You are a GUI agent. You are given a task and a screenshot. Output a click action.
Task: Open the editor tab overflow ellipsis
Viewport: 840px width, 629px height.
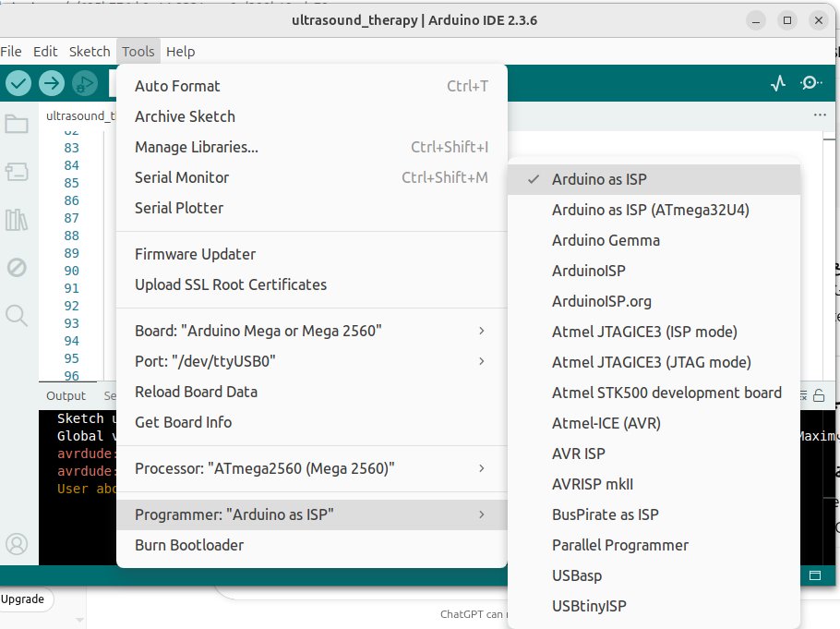tap(820, 115)
